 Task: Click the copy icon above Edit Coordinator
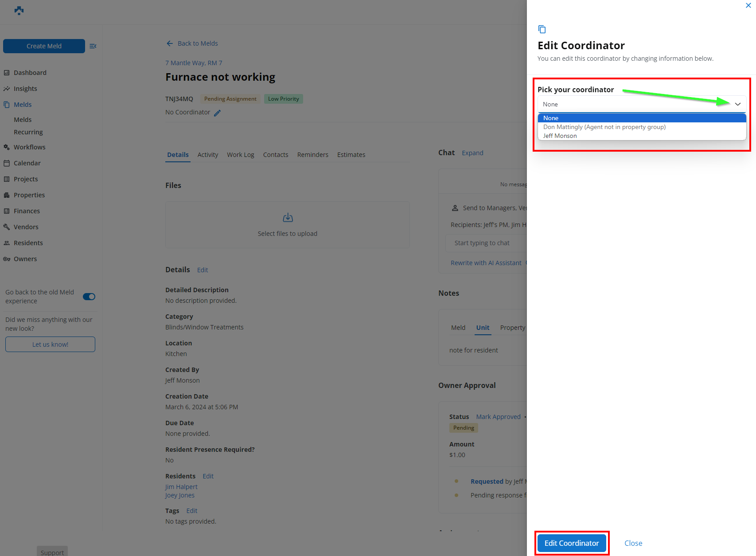point(542,29)
